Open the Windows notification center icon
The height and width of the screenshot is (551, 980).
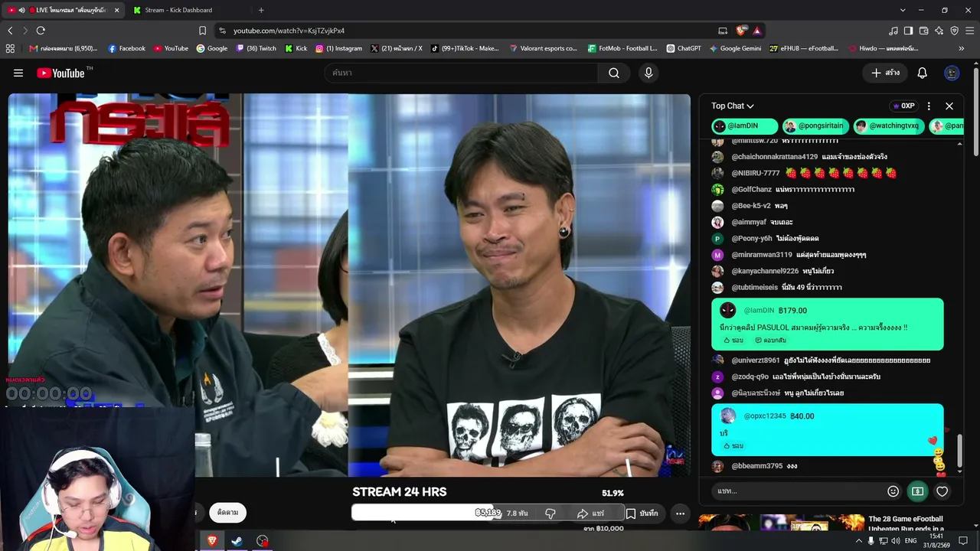coord(963,541)
